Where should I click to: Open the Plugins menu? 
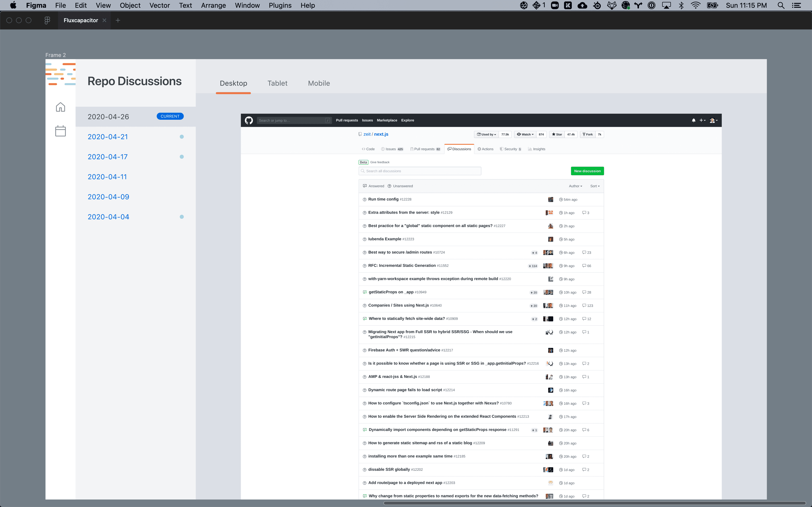280,5
